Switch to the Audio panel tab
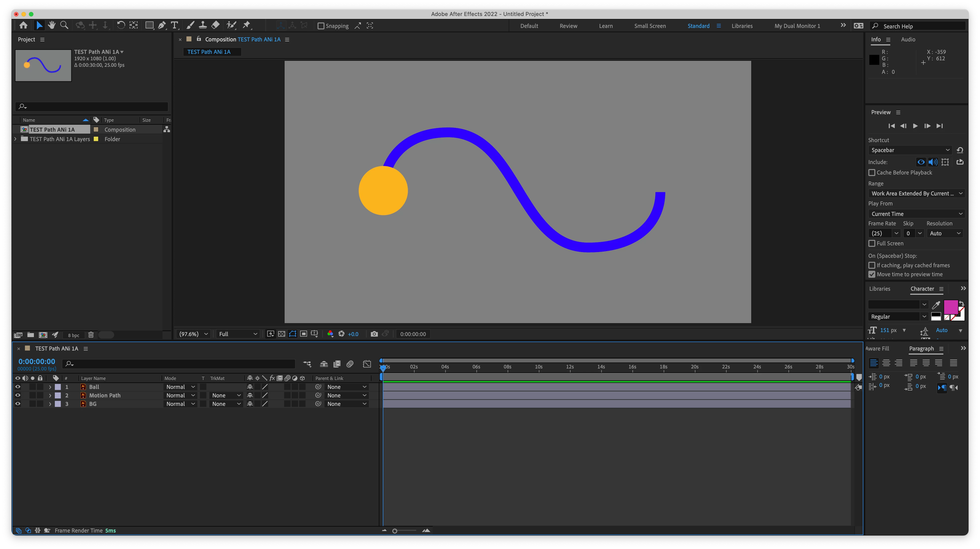 908,40
